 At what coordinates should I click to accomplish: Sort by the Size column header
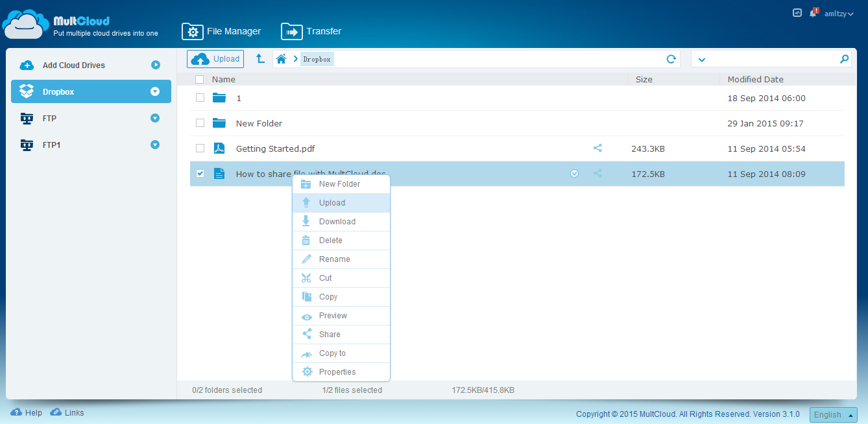point(644,80)
